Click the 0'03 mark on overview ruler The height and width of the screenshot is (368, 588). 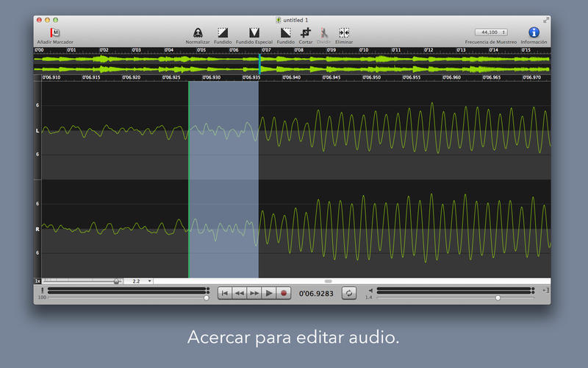coord(136,50)
